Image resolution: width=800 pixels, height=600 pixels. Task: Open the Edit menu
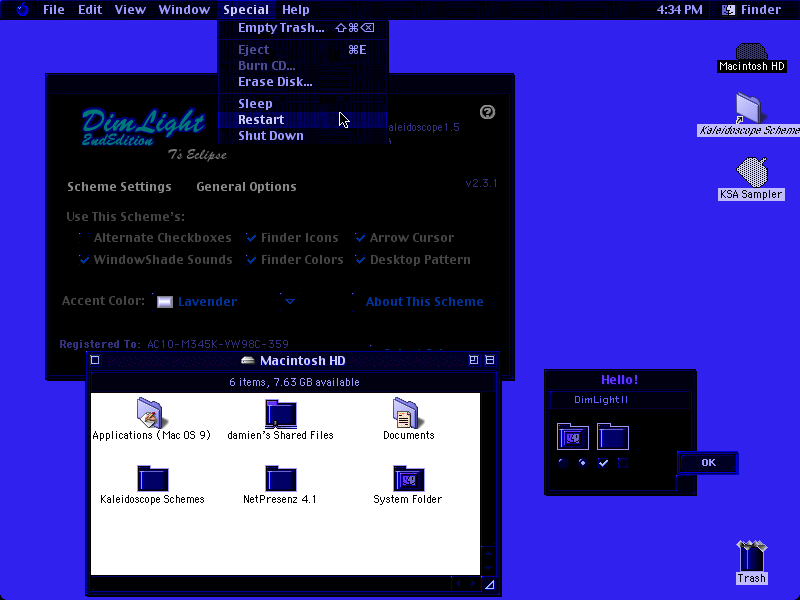(90, 9)
